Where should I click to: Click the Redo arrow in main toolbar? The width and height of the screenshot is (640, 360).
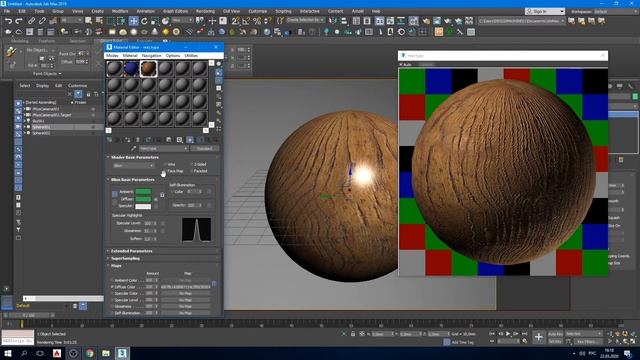(x=19, y=20)
